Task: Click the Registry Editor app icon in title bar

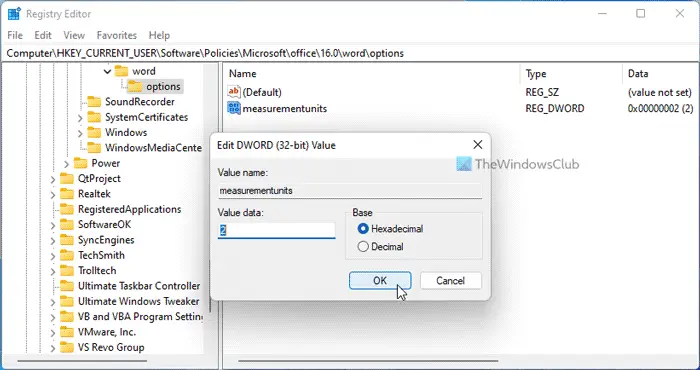Action: coord(14,14)
